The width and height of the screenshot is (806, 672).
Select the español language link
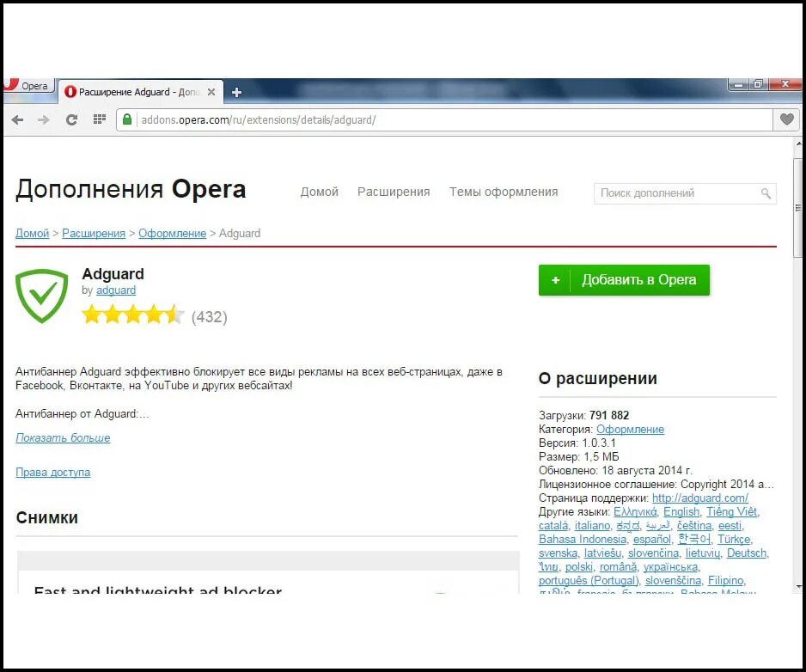coord(652,540)
